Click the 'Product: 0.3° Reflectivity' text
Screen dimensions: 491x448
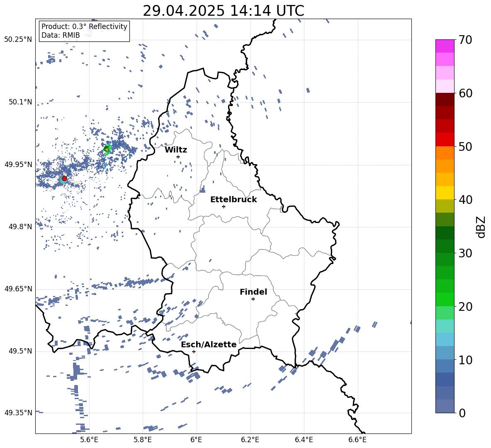point(84,27)
